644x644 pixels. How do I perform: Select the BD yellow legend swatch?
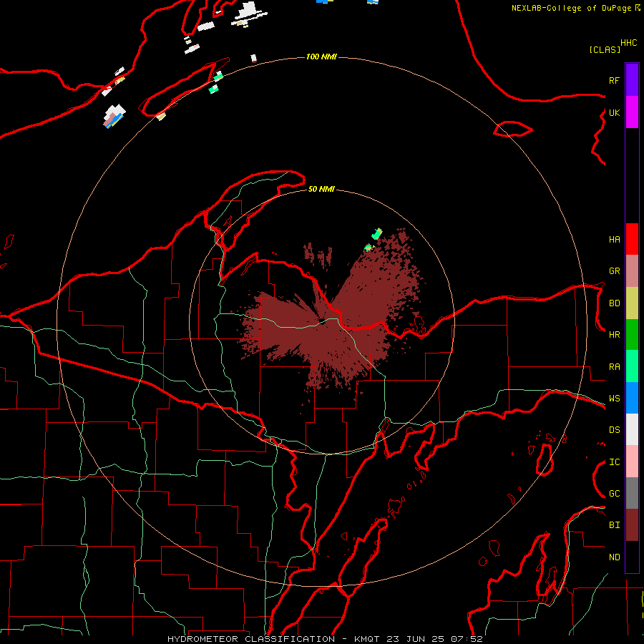click(632, 303)
